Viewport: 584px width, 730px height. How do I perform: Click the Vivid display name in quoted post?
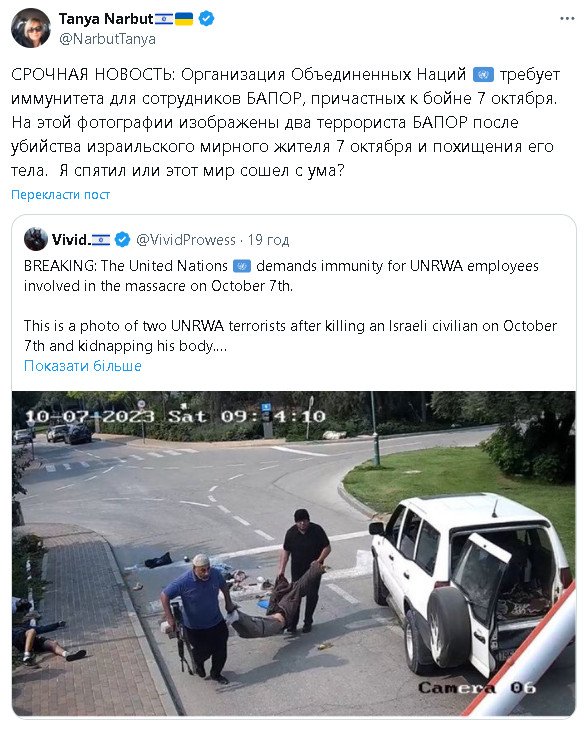pyautogui.click(x=70, y=239)
